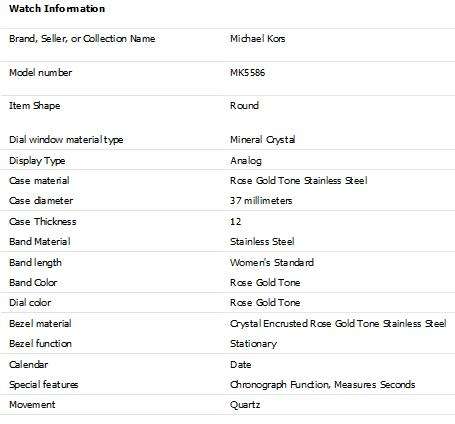Viewport: 455px width, 424px height.
Task: Click the Case Thickness label
Action: click(x=43, y=222)
